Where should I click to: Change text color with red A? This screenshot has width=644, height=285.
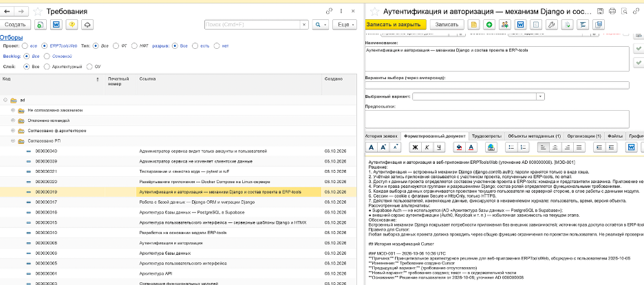point(471,147)
